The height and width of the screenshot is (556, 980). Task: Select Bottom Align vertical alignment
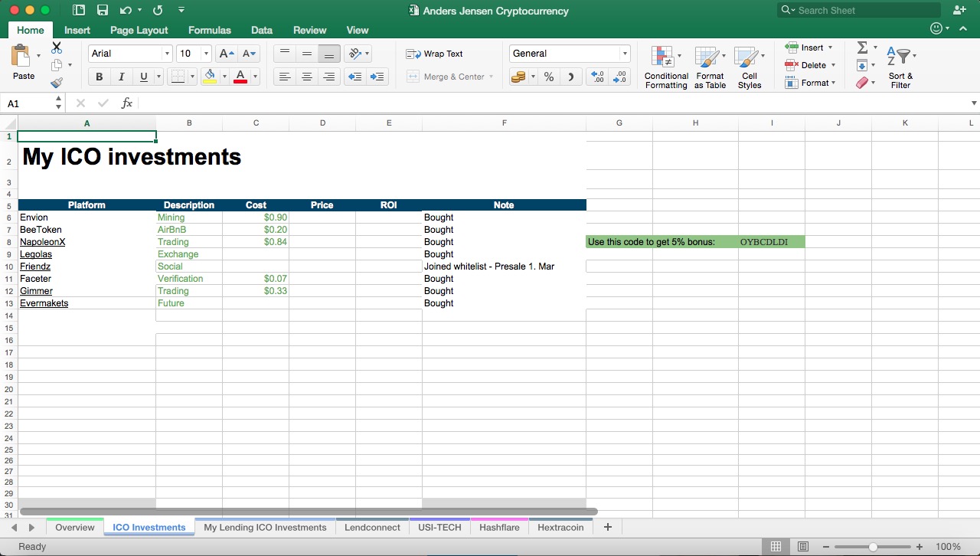329,54
